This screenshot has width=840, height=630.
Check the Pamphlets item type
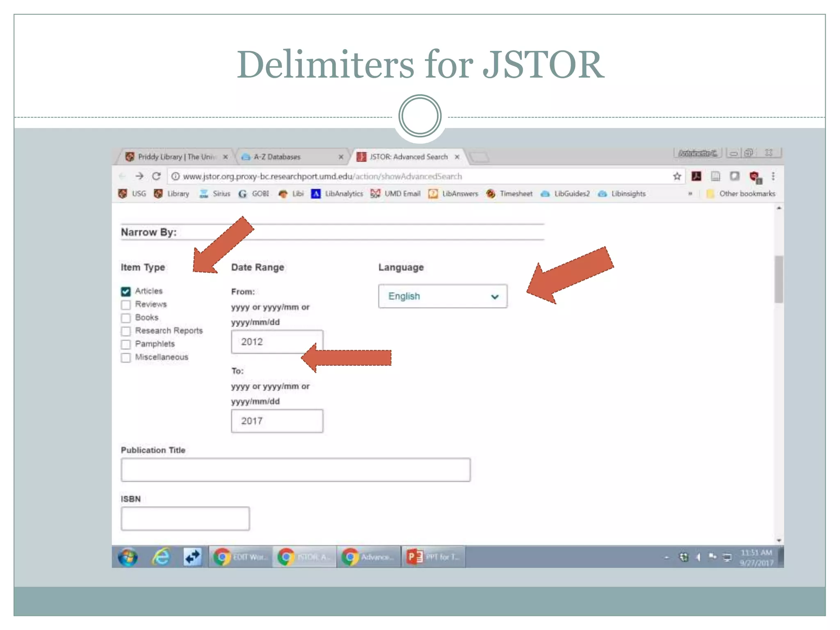[126, 344]
